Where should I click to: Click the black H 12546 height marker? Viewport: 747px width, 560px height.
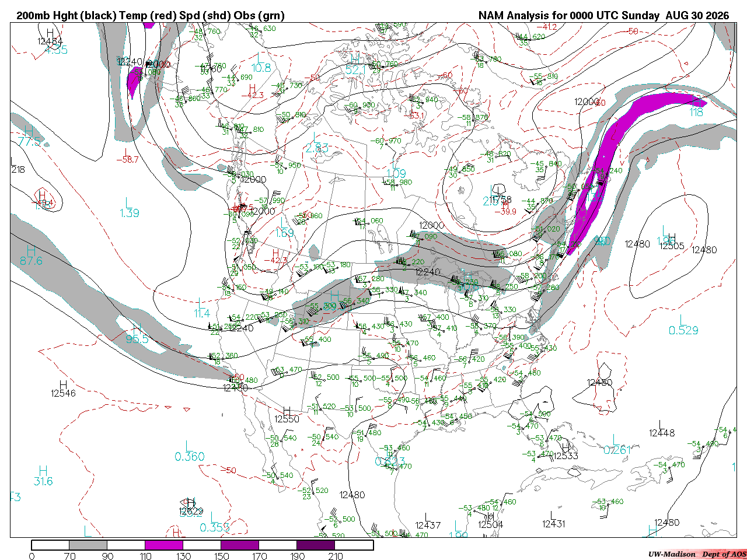[63, 388]
